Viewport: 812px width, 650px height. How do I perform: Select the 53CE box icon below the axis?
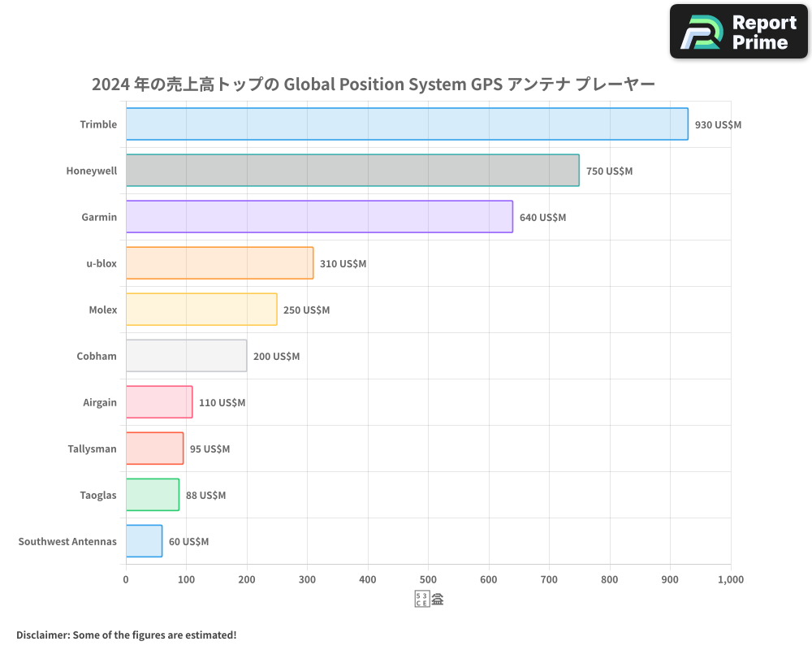tap(421, 597)
